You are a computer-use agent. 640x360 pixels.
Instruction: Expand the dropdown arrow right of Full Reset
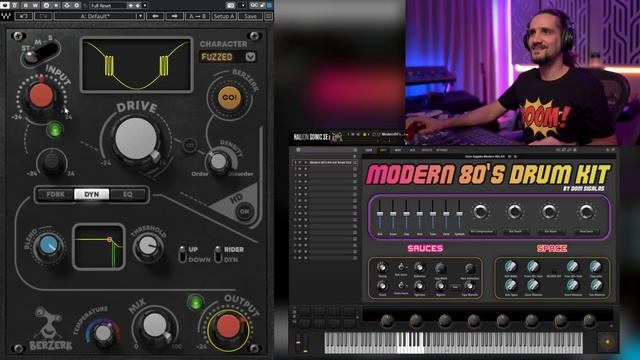click(x=145, y=6)
